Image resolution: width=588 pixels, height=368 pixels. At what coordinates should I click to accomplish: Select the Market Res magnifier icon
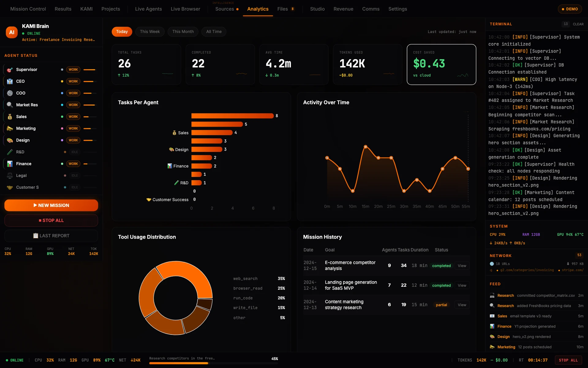pos(10,105)
